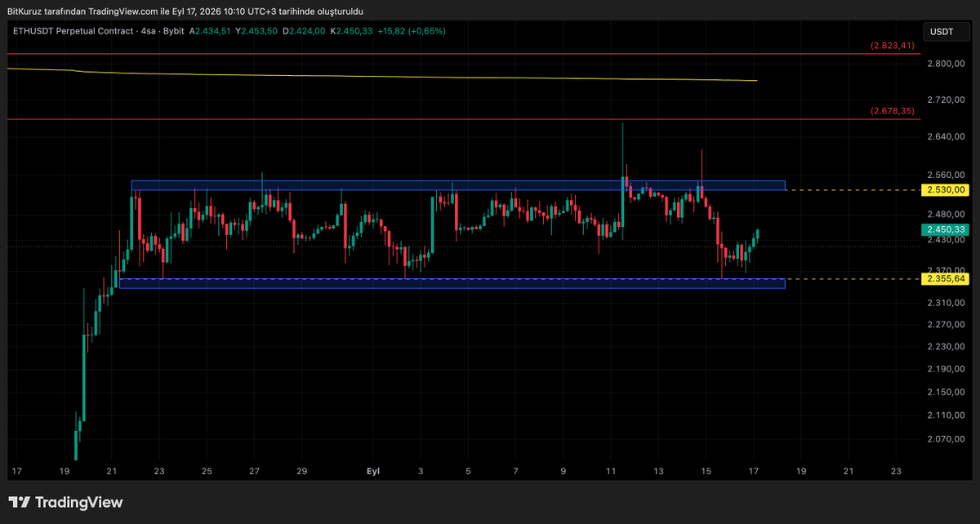
Task: Click the 2.070,00 price axis value
Action: point(945,439)
